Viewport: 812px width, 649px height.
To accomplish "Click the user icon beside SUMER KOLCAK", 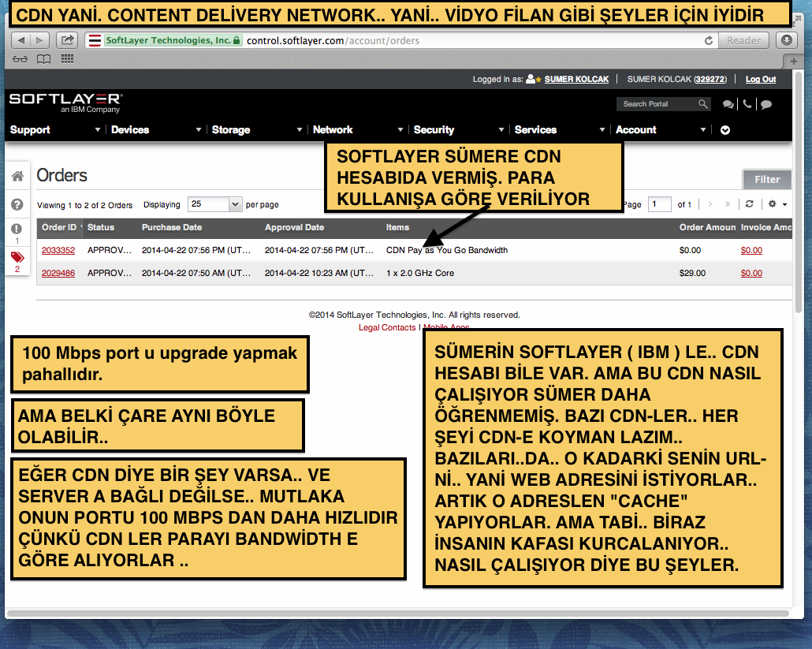I will (x=531, y=79).
